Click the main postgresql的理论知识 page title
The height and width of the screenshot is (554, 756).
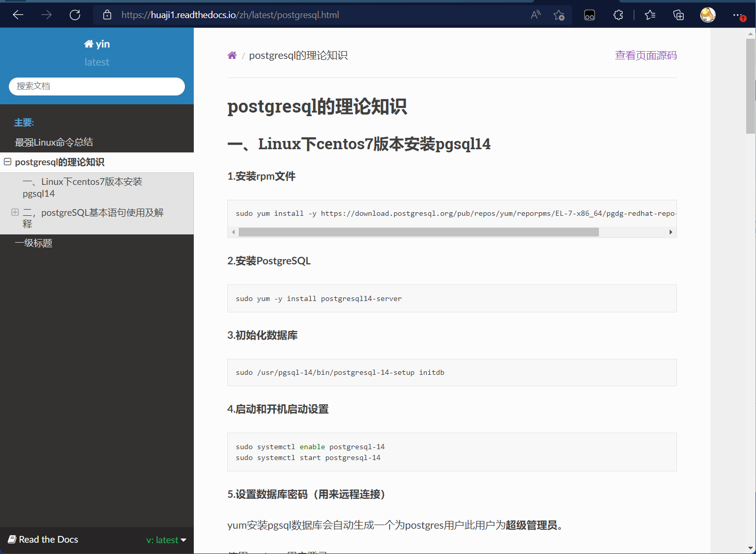click(317, 106)
